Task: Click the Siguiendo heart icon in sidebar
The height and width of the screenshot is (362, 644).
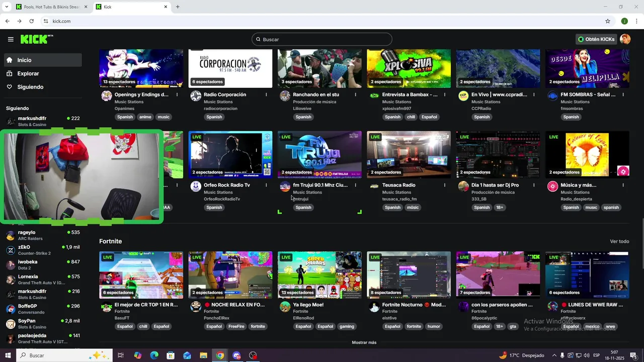Action: [10, 87]
